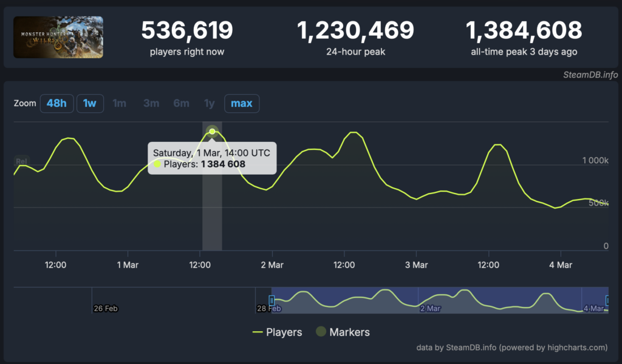The width and height of the screenshot is (622, 364).
Task: Open the highcharts.com data credit link
Action: point(511,348)
